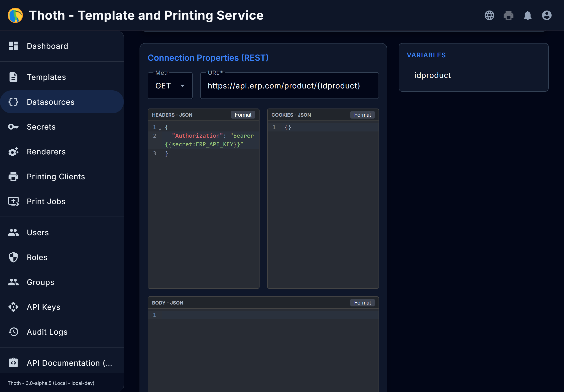Open the language globe icon
Image resolution: width=564 pixels, height=392 pixels.
(489, 15)
